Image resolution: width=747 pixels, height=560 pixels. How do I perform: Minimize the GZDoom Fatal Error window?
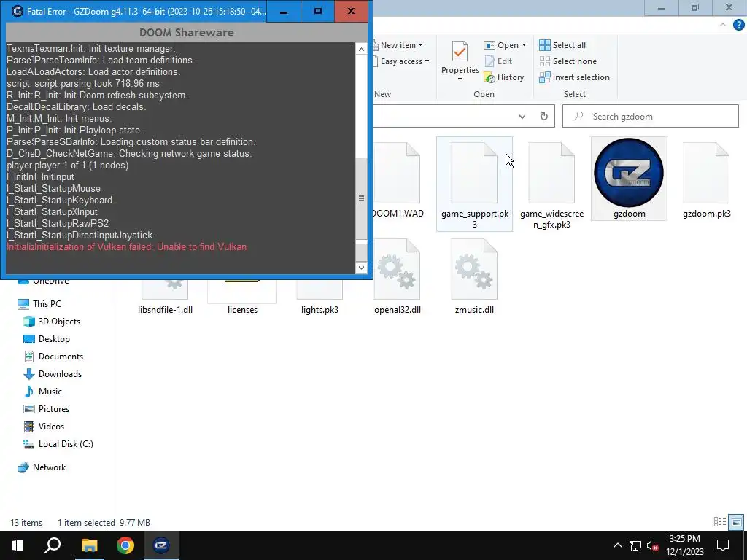pos(284,11)
